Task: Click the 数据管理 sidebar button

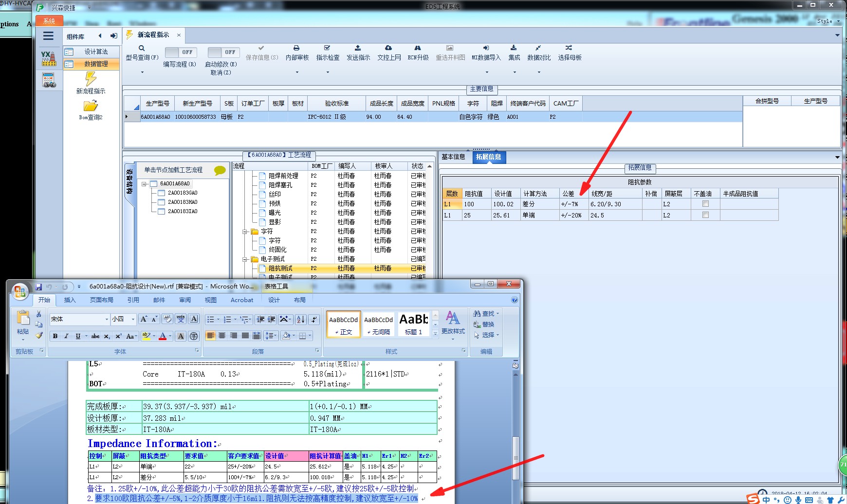Action: pyautogui.click(x=92, y=64)
